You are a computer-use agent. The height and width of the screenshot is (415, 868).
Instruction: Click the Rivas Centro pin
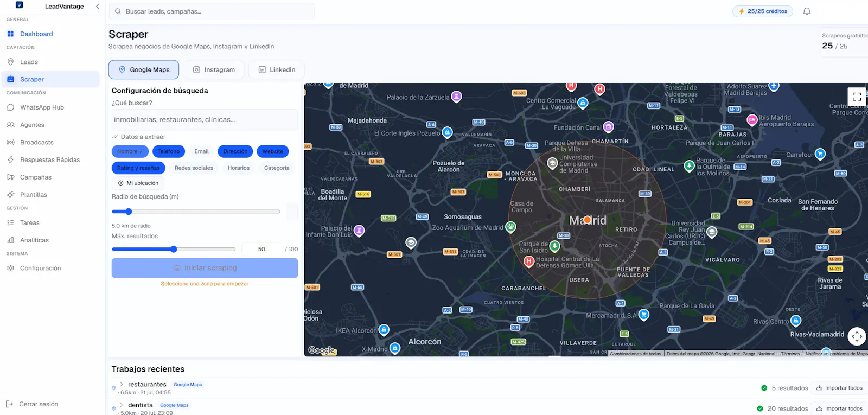(796, 321)
